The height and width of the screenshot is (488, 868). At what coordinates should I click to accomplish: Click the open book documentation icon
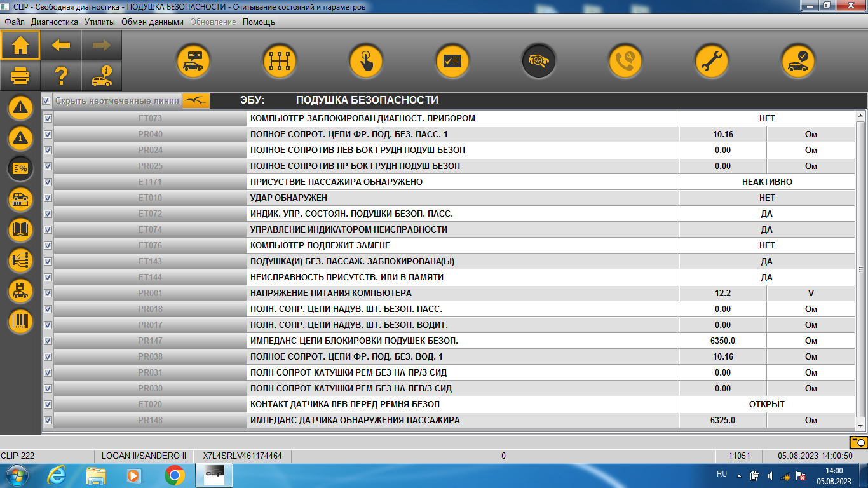pyautogui.click(x=20, y=229)
